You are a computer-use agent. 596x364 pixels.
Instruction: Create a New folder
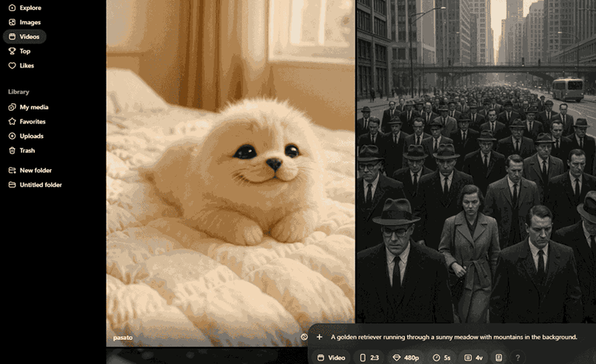click(x=30, y=170)
